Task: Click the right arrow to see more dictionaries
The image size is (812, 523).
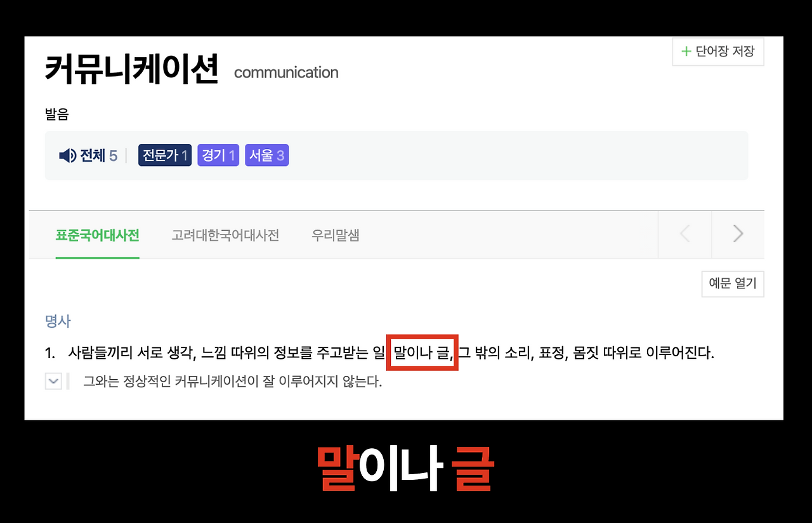Action: pos(737,234)
